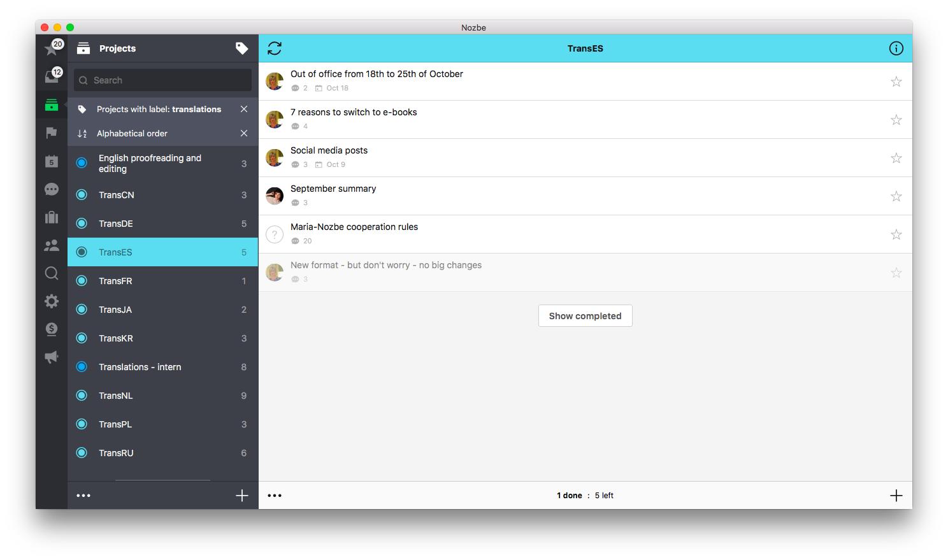Click the Oct 18 due date

pos(332,88)
